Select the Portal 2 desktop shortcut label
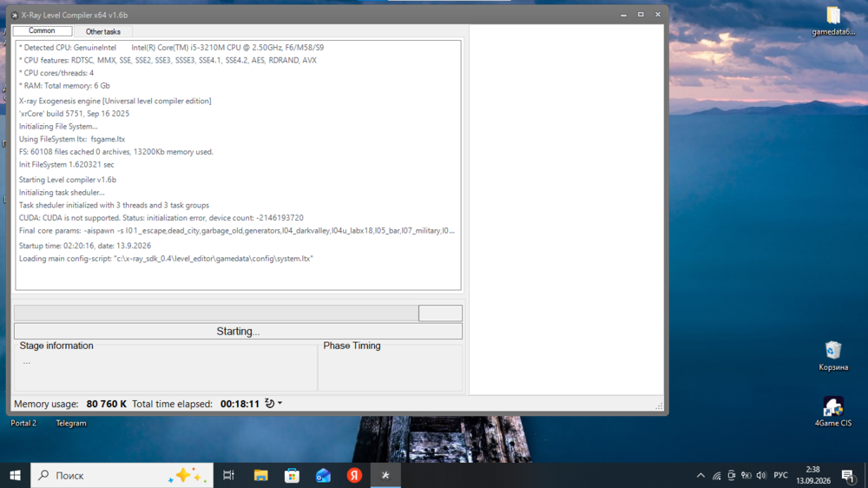This screenshot has width=868, height=488. (x=23, y=423)
